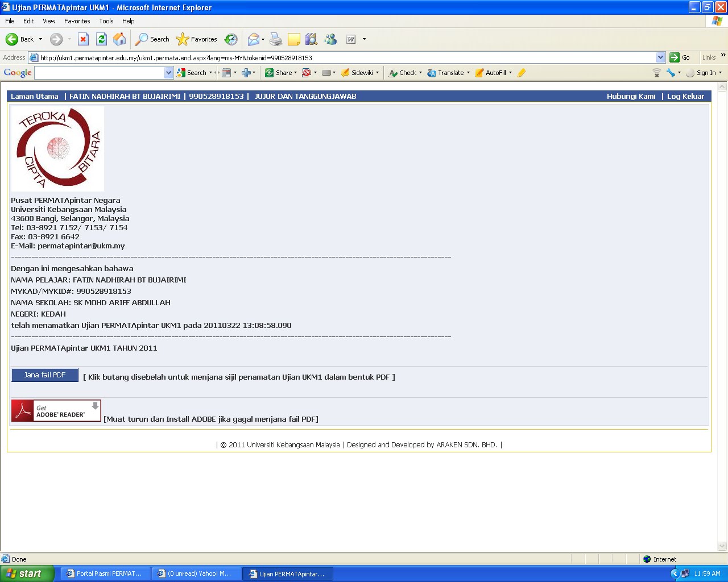
Task: Click the blue plus Google toolbar icon
Action: (x=246, y=73)
